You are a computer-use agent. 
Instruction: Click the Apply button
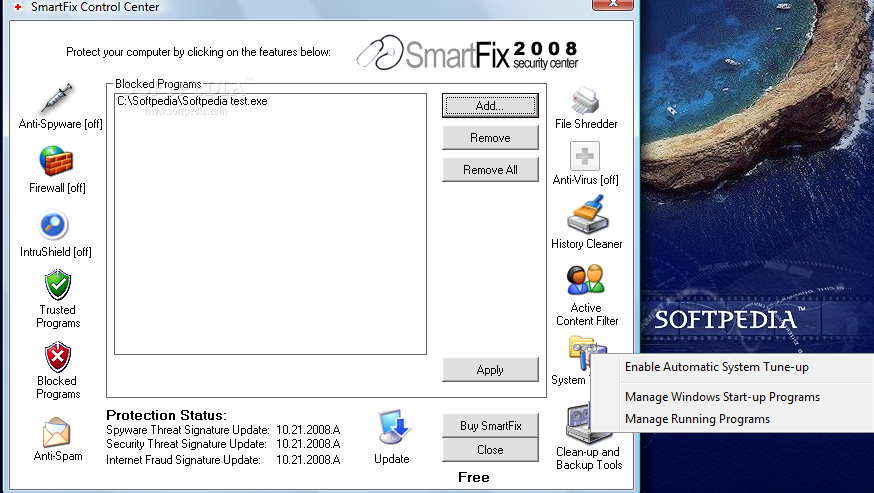point(490,370)
